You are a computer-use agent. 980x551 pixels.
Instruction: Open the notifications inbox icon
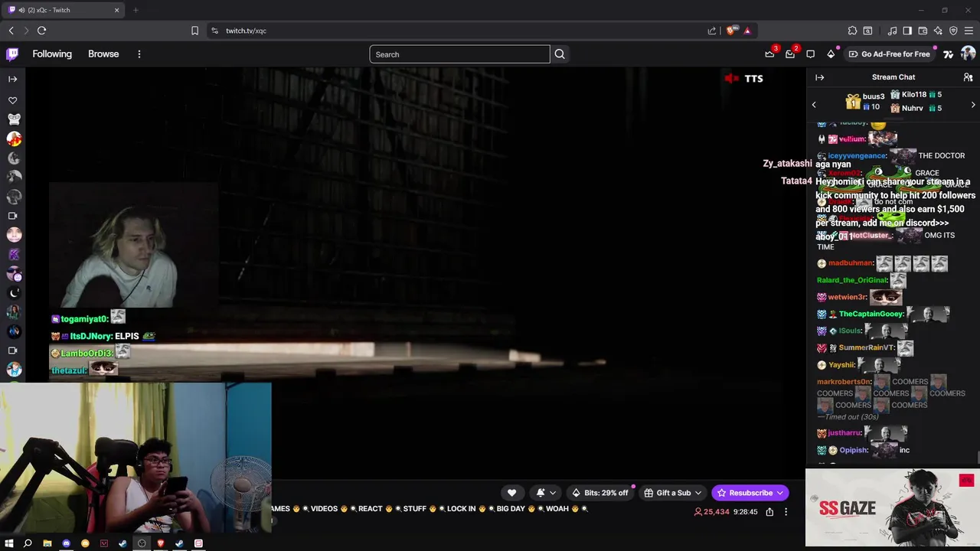point(790,54)
